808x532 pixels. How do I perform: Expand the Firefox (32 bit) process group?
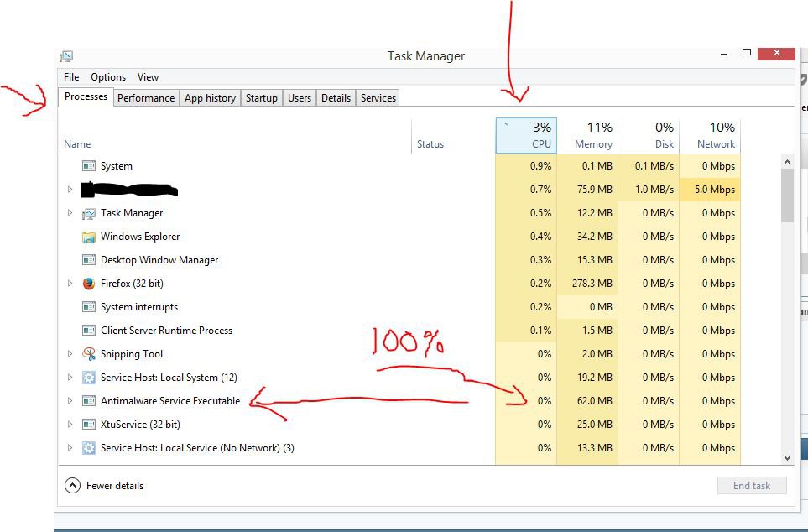tap(70, 284)
